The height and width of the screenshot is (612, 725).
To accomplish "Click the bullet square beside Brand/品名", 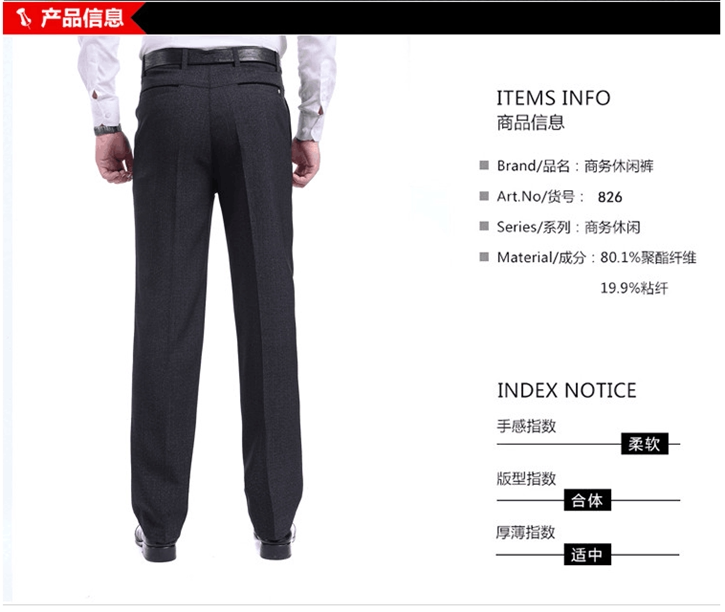I will point(484,165).
